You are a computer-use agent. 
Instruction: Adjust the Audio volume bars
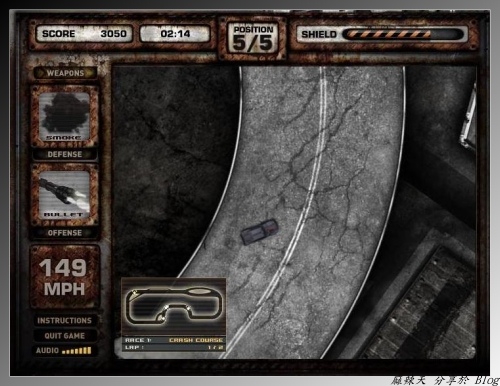click(x=77, y=351)
